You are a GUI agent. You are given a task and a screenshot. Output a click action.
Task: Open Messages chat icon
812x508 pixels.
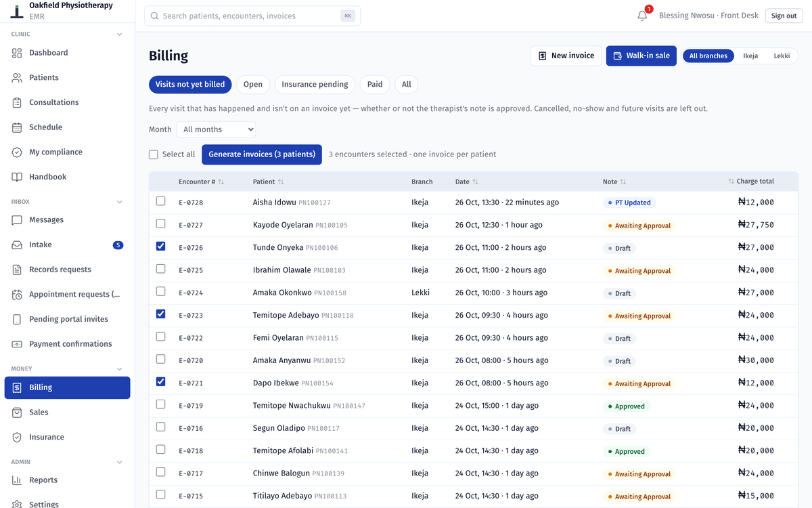click(17, 220)
